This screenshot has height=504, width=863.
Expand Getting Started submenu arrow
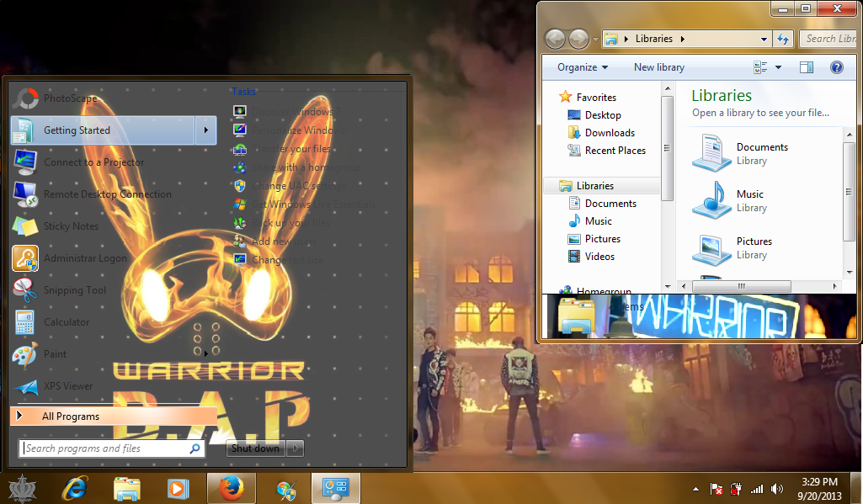(205, 130)
